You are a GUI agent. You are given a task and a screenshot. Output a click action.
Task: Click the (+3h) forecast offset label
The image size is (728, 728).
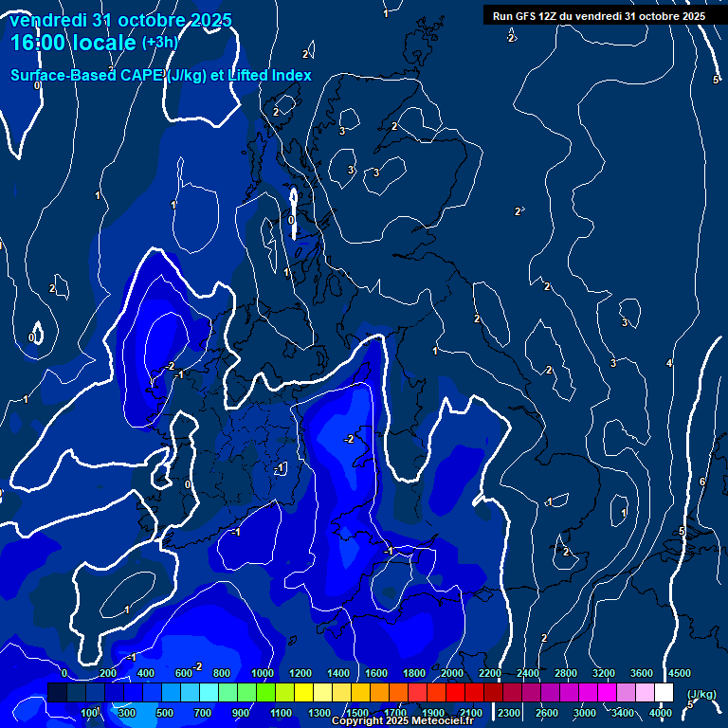159,43
